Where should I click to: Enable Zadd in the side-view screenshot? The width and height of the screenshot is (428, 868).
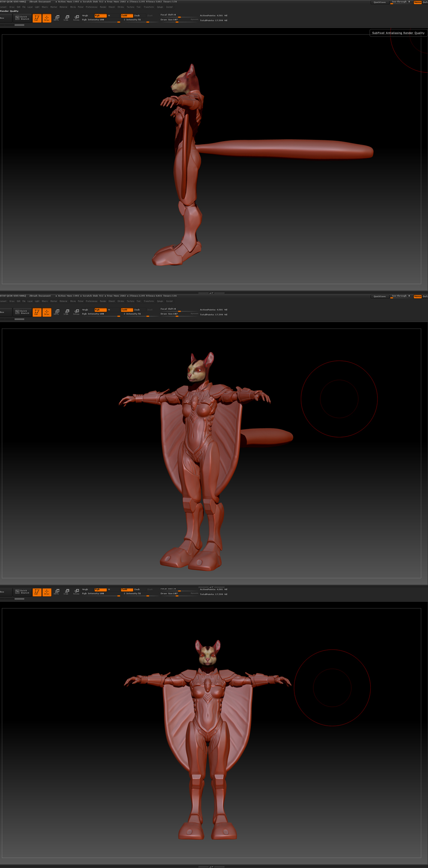click(127, 15)
